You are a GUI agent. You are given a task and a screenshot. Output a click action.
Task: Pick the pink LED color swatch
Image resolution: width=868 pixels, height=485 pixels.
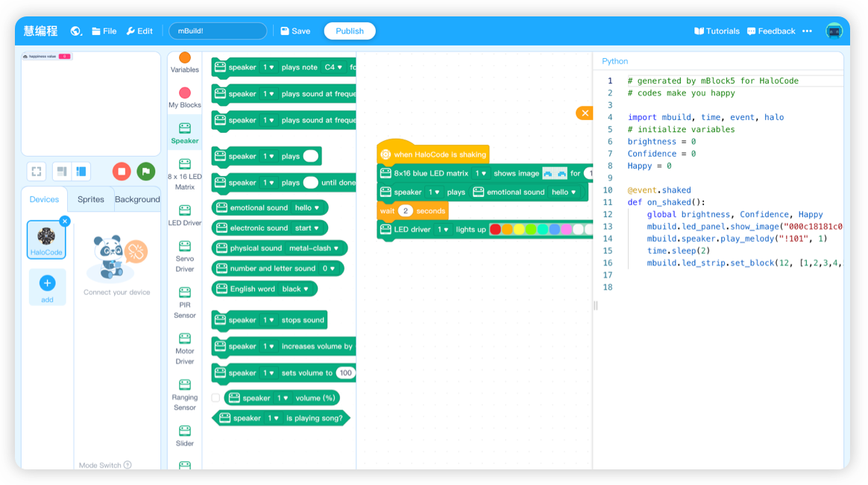click(566, 229)
